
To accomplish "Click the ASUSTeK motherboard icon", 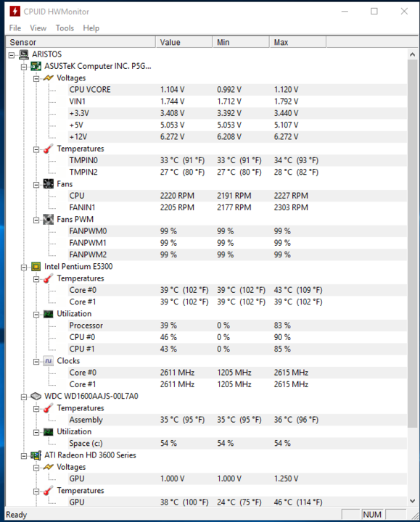I will [x=36, y=66].
